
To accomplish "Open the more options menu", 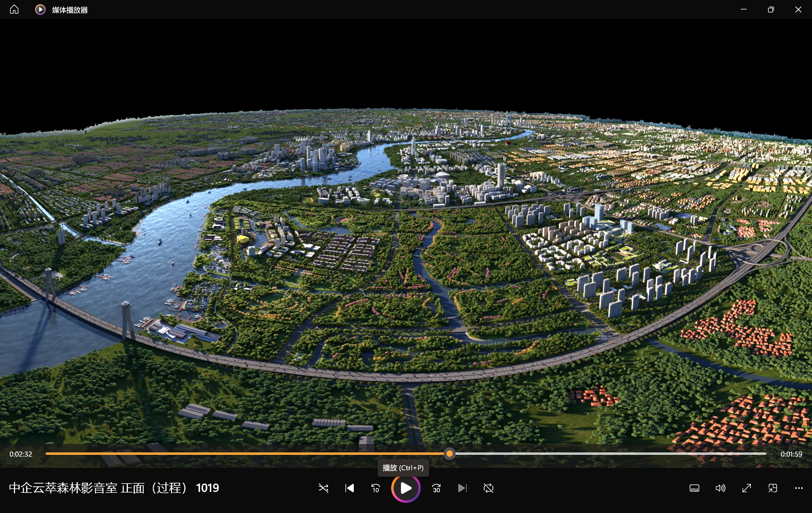I will click(799, 488).
